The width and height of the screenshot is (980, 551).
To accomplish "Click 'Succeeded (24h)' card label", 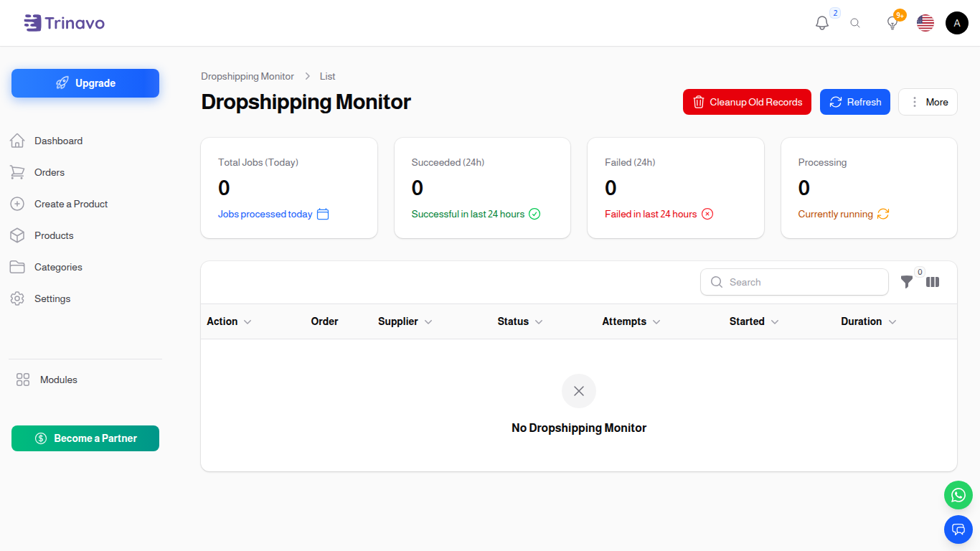I will pos(448,162).
